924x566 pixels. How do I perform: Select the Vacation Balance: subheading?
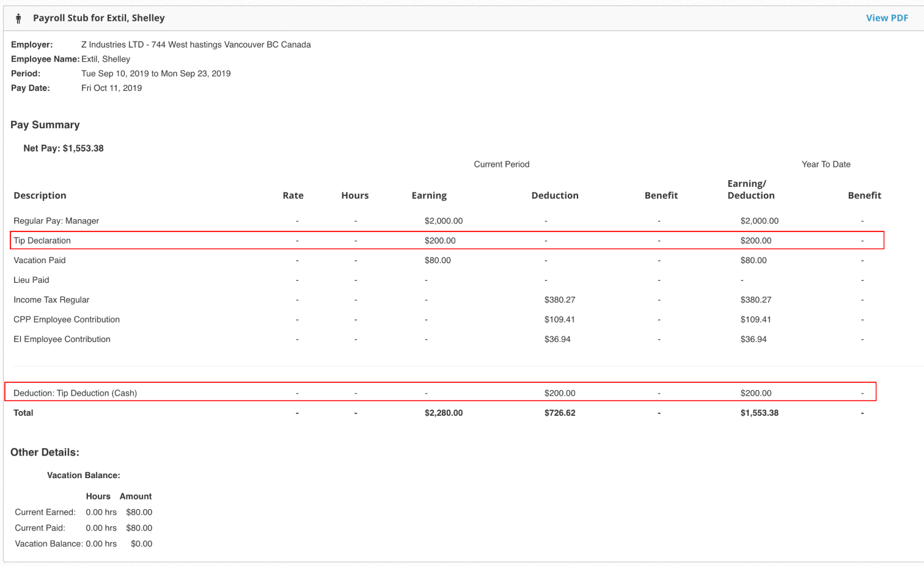click(x=84, y=475)
